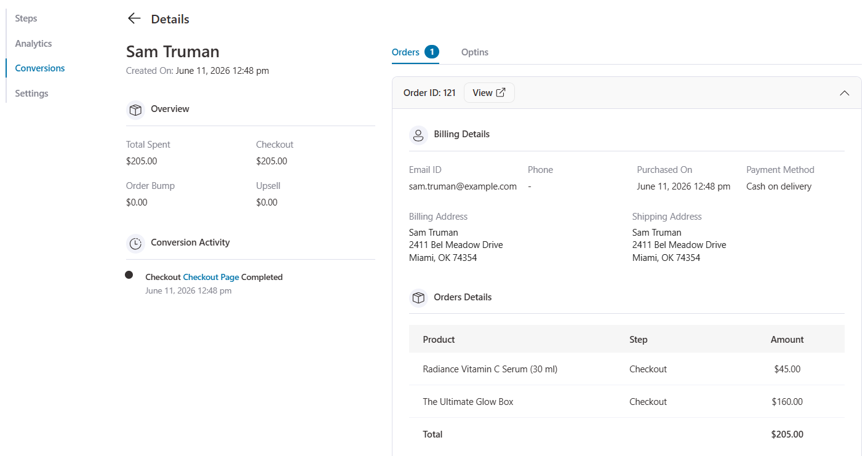Viewport: 868px width, 456px height.
Task: Click the Step column header
Action: pos(639,340)
